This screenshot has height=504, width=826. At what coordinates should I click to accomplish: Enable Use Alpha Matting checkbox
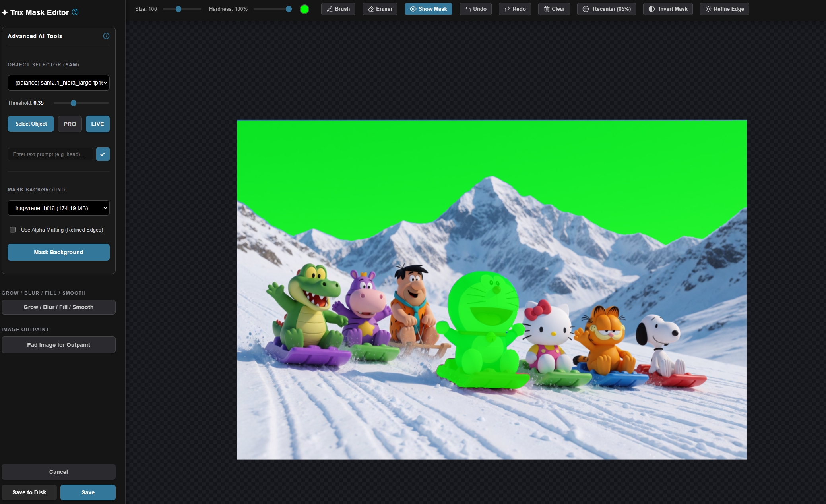pyautogui.click(x=13, y=230)
